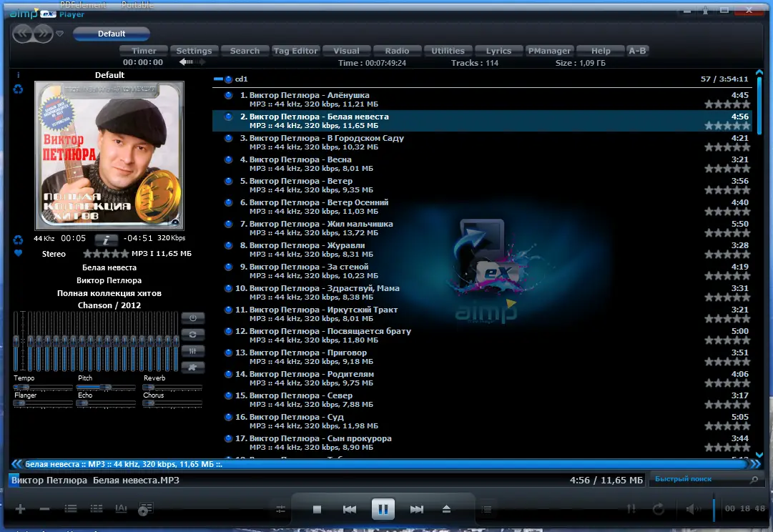773x532 pixels.
Task: Adjust the Pitch slider
Action: tap(106, 387)
